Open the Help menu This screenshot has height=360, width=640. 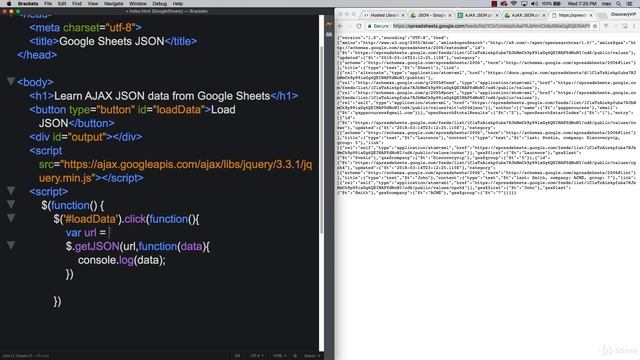[178, 4]
